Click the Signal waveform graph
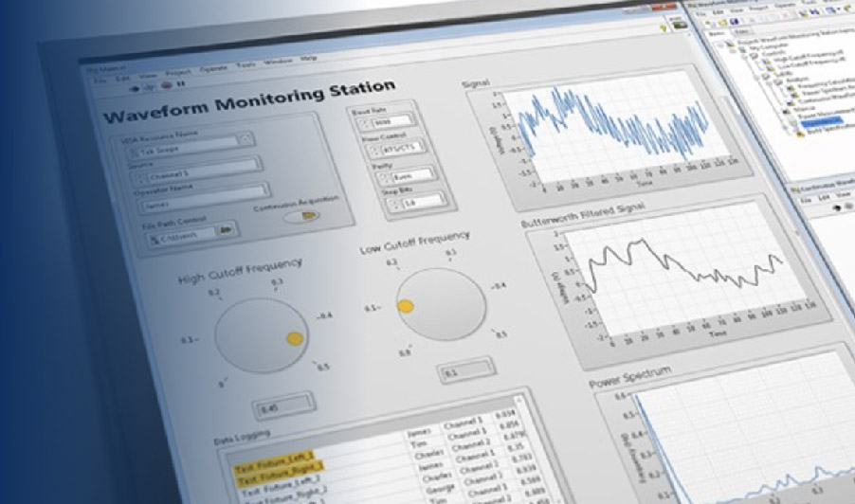 pyautogui.click(x=619, y=130)
